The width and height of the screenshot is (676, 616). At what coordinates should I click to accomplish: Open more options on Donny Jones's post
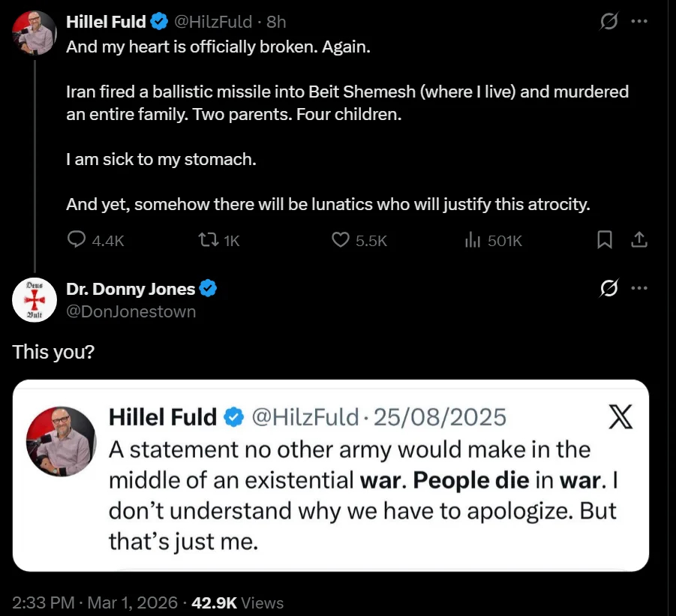coord(638,289)
